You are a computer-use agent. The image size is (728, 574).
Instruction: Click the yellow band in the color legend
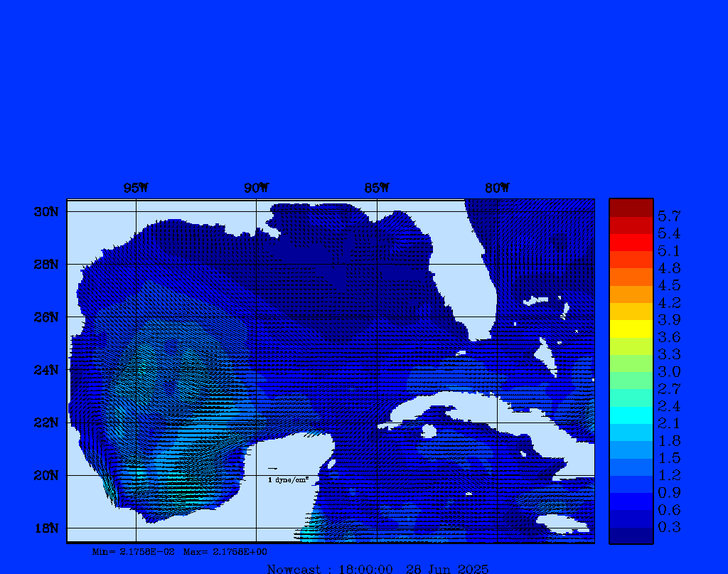point(631,329)
